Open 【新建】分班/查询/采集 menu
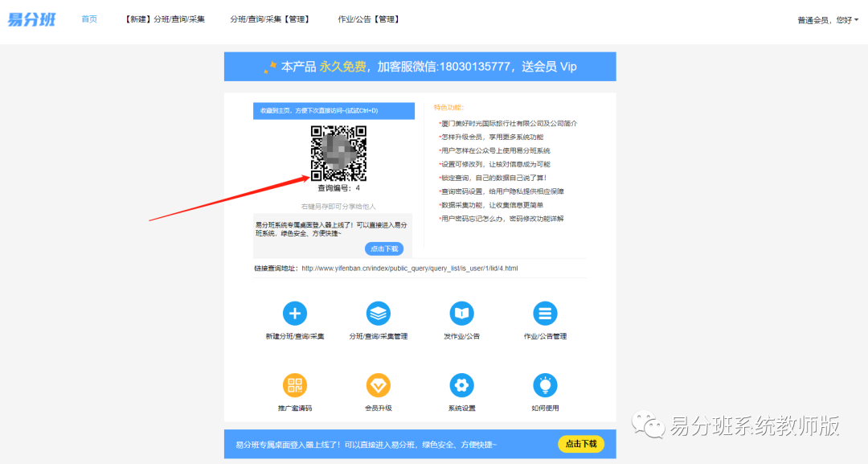This screenshot has height=464, width=868. 164,18
